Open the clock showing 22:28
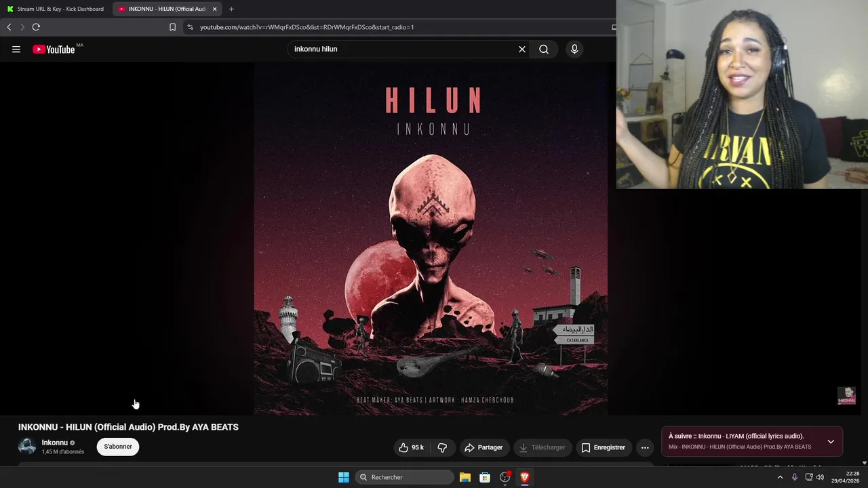 pos(845,477)
